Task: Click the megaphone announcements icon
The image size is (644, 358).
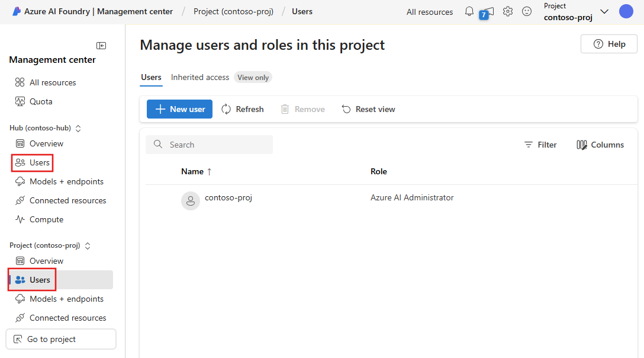Action: [487, 12]
